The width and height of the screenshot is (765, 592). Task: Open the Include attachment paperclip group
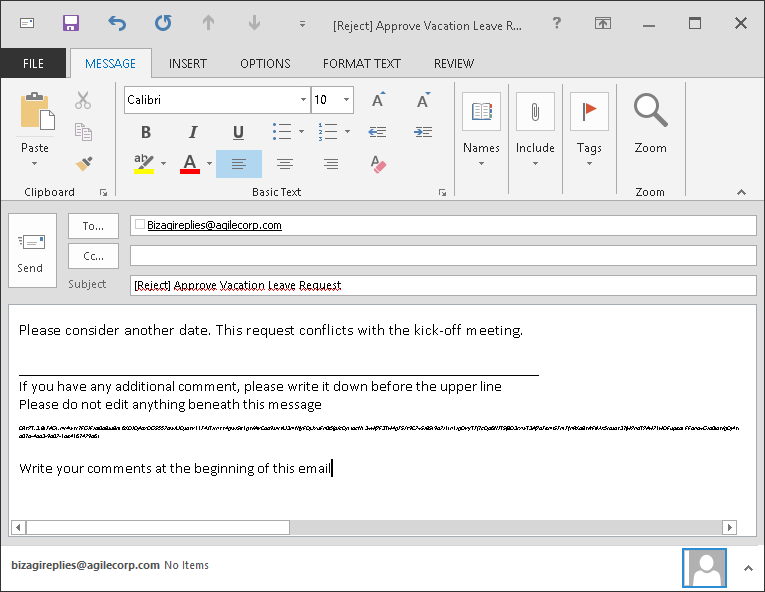click(535, 129)
